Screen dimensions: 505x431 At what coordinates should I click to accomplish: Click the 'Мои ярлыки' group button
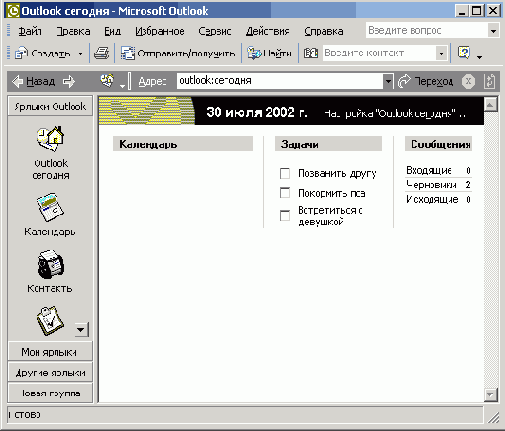tap(50, 352)
